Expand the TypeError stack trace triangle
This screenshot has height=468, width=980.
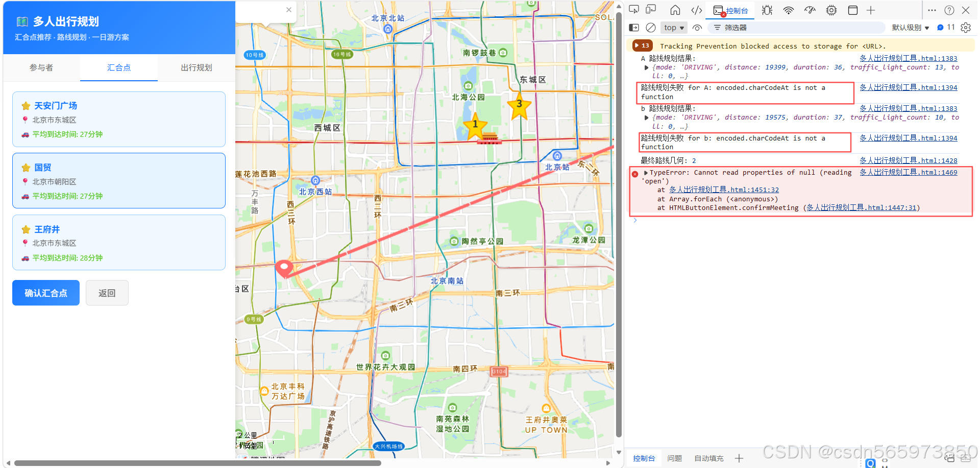646,173
